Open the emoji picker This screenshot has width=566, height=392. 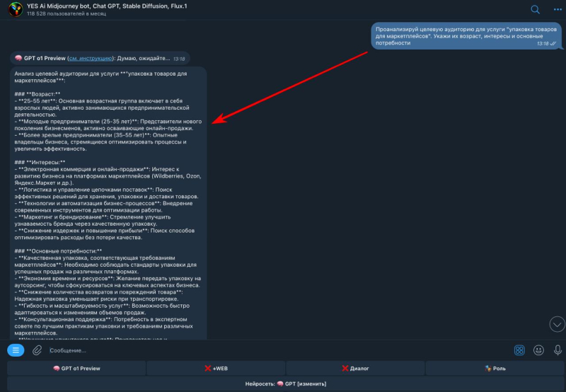click(x=538, y=350)
